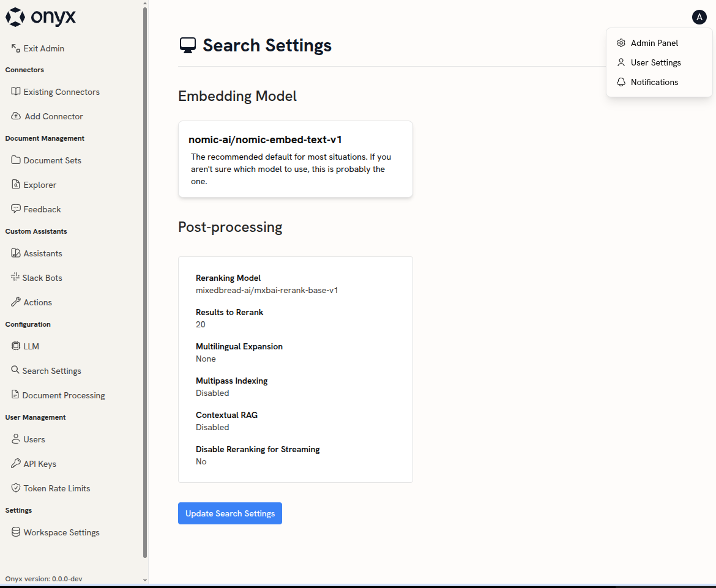Click the 'Multipass Indexing' label

click(231, 381)
